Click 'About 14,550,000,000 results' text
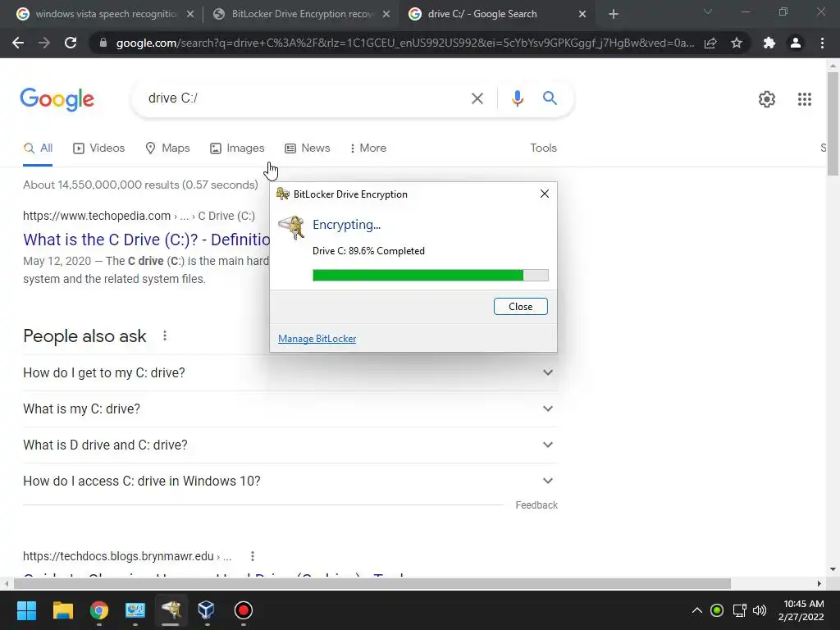 coord(140,185)
